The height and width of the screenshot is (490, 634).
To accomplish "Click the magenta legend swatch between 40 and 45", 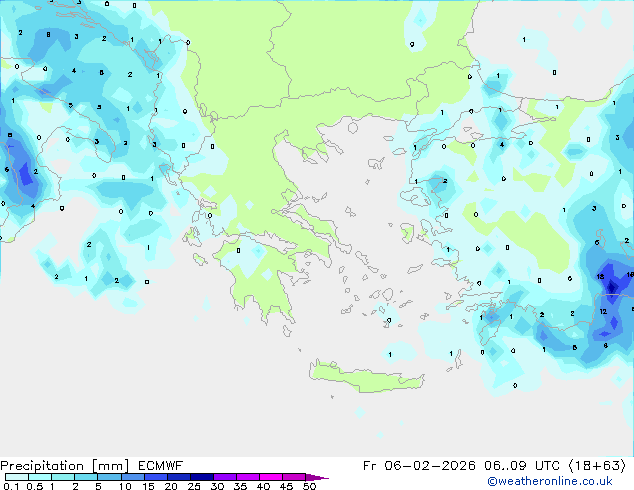I will coord(271,477).
